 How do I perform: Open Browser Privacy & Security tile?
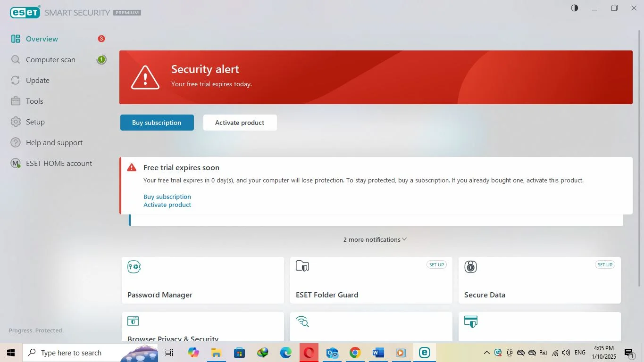point(203,326)
